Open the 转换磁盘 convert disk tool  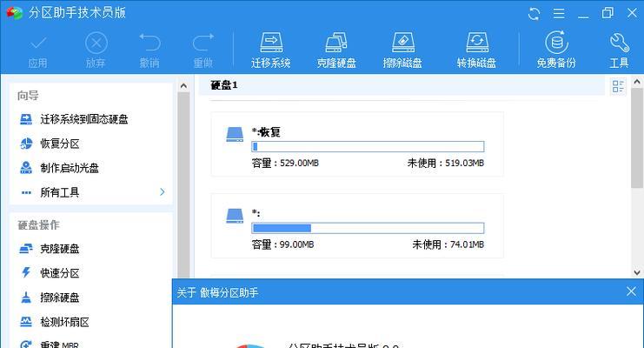tap(476, 50)
